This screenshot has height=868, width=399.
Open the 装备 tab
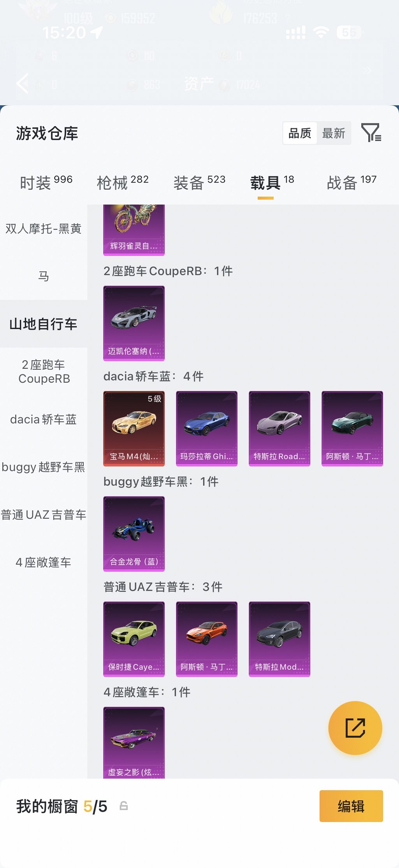coord(199,182)
